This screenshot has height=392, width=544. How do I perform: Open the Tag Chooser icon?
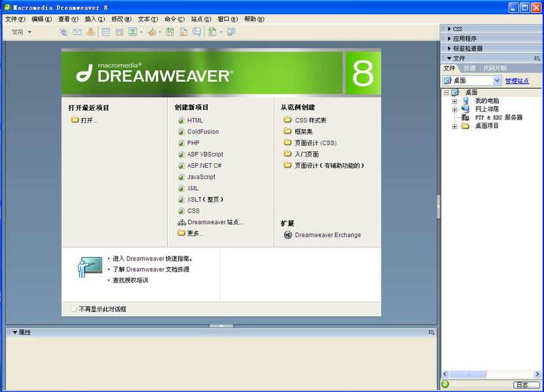coord(229,31)
